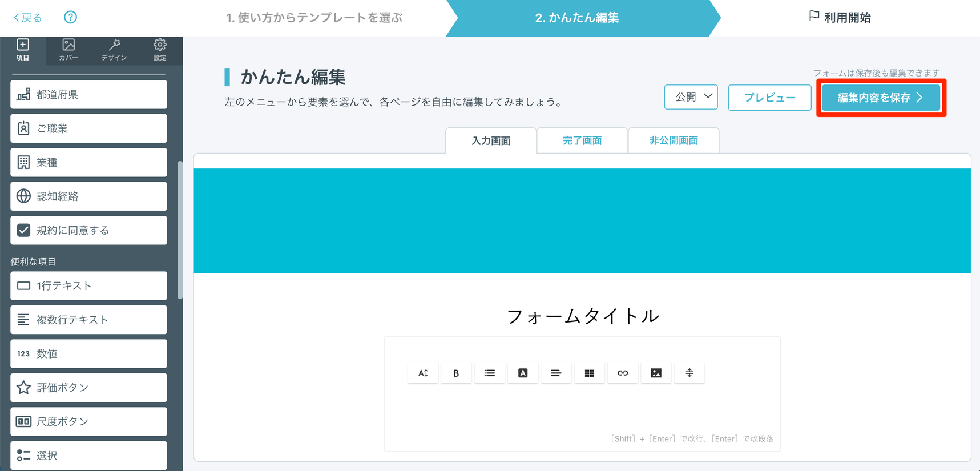This screenshot has height=471, width=980.
Task: Click the insert link icon in the toolbar
Action: tap(623, 373)
